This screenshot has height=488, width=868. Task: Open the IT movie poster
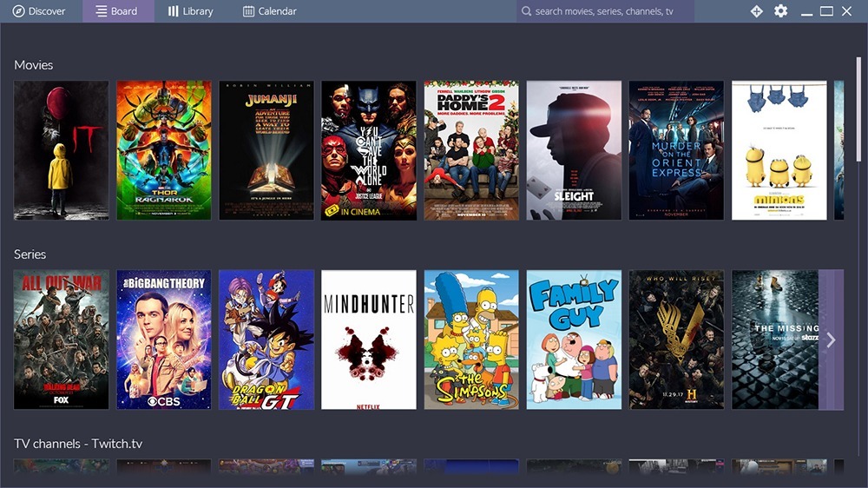[61, 150]
